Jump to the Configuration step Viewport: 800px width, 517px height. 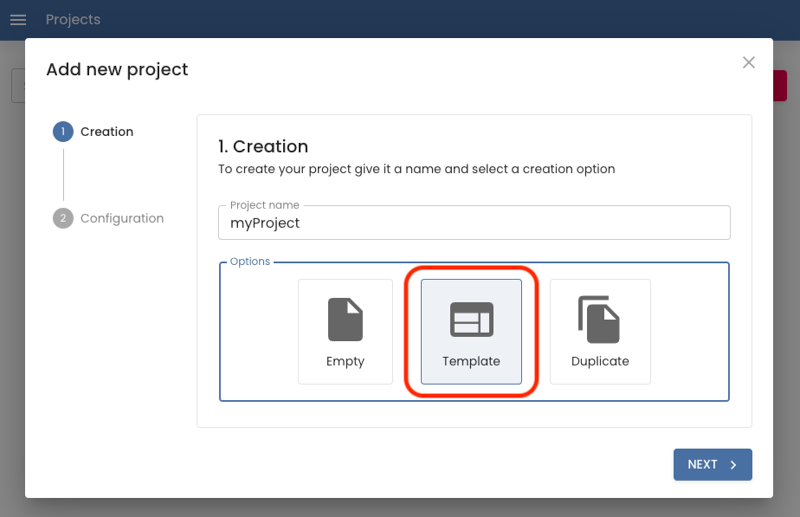click(x=122, y=218)
